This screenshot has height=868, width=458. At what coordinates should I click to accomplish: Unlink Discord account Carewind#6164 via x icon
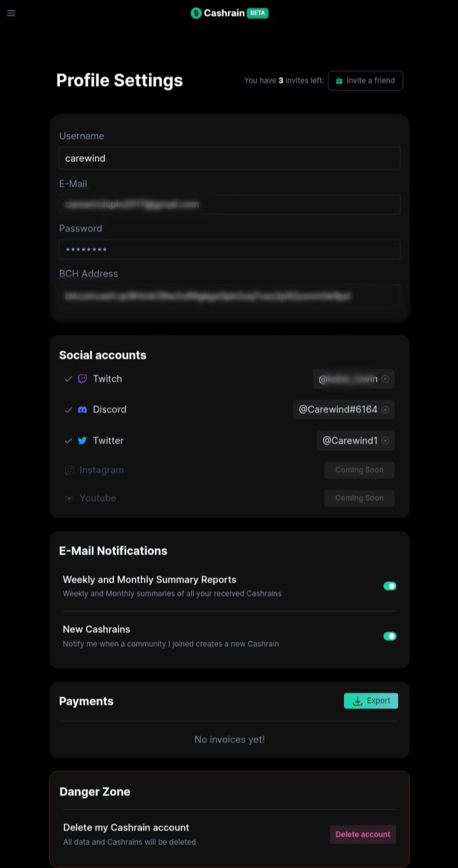tap(385, 410)
